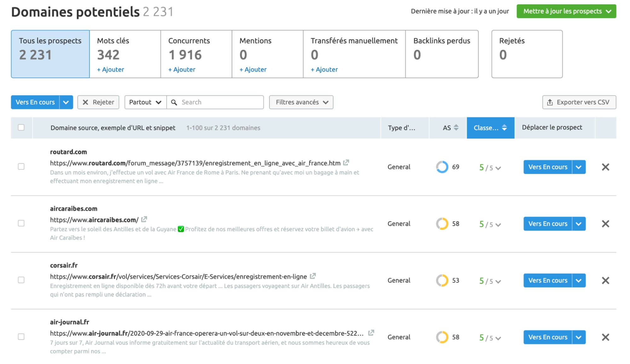Sort by Classement column arrows

[x=504, y=128]
